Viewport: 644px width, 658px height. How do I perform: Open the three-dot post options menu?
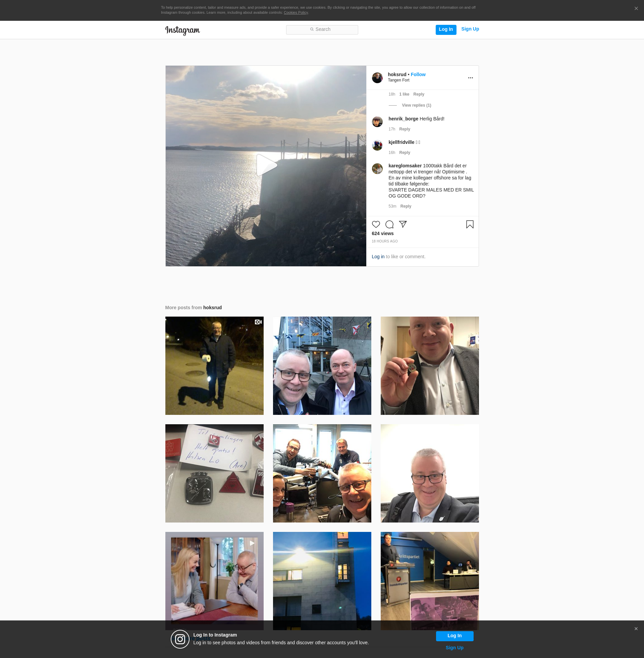click(x=470, y=78)
